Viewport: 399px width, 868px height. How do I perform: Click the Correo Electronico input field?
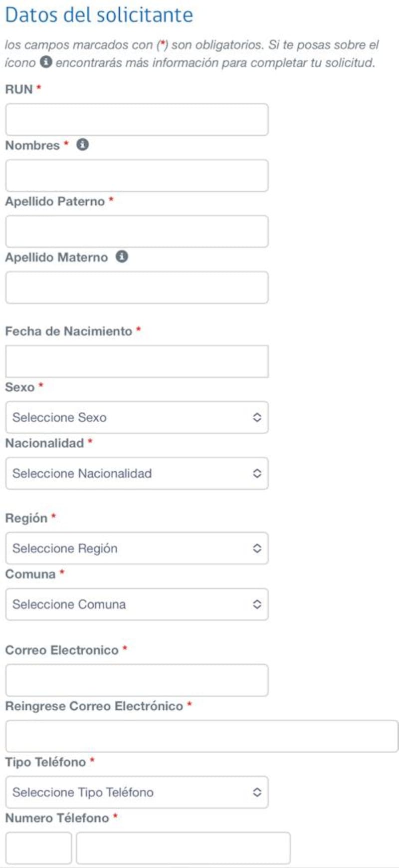point(137,680)
